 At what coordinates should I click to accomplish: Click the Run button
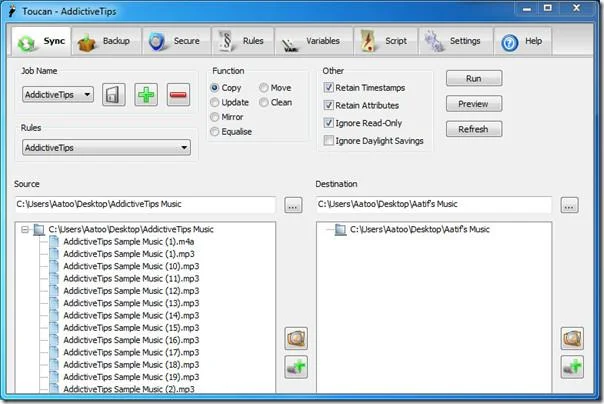[x=474, y=79]
